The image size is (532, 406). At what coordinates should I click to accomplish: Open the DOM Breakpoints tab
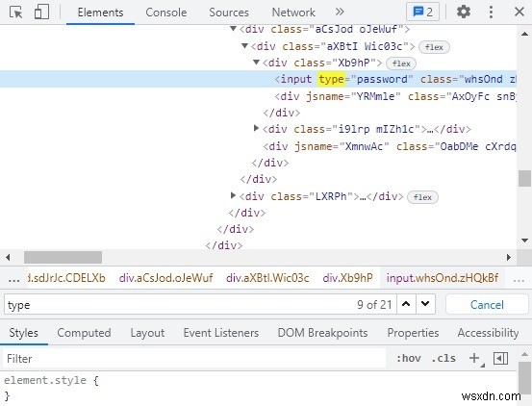(322, 333)
